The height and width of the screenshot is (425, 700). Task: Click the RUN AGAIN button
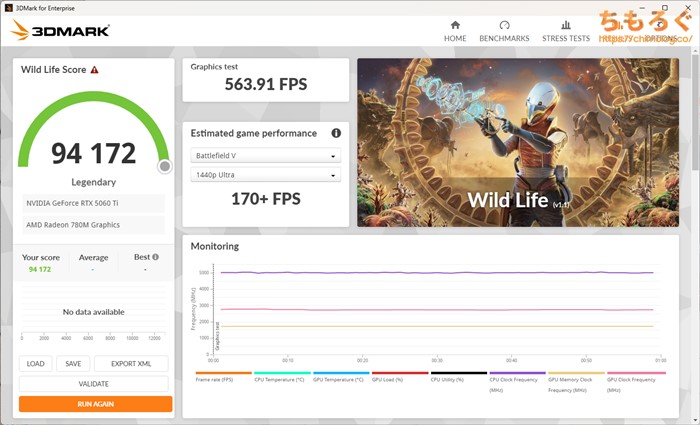[96, 404]
